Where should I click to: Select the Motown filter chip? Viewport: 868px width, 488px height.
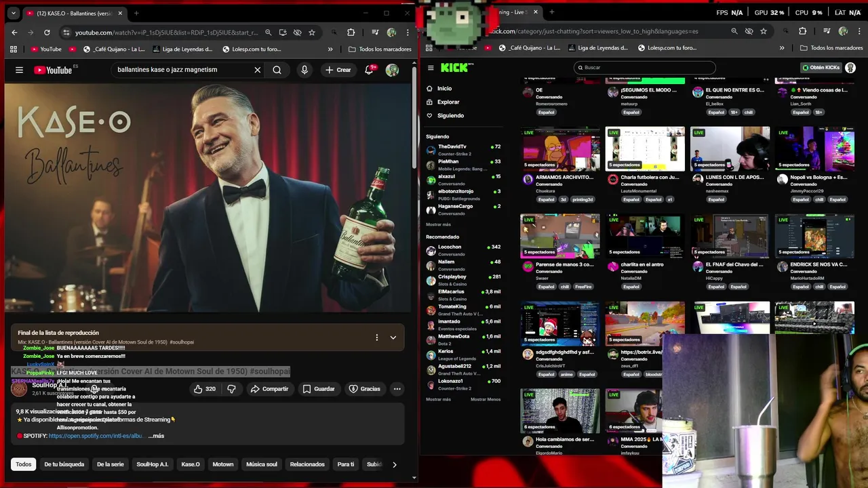click(223, 464)
